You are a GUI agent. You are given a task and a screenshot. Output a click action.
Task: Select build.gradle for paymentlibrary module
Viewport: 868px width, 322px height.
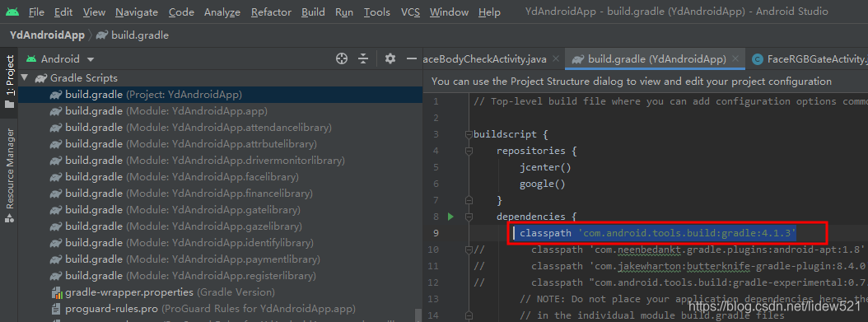[x=220, y=259]
